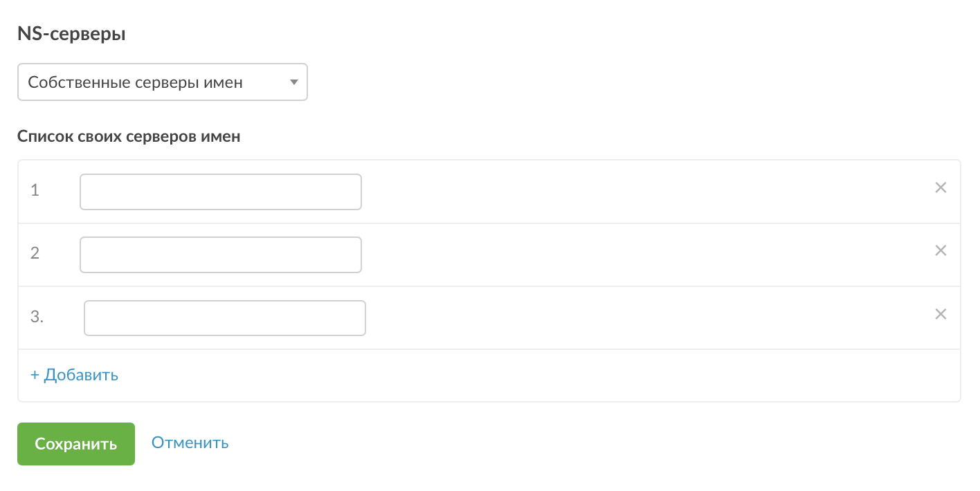Click the 'Список своих серверов имен' label
Image resolution: width=980 pixels, height=491 pixels.
129,136
